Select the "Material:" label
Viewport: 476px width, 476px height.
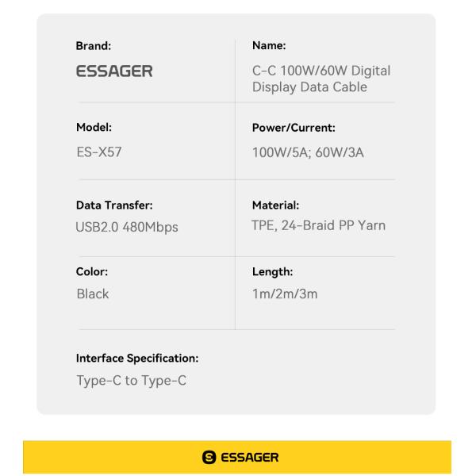(x=274, y=205)
